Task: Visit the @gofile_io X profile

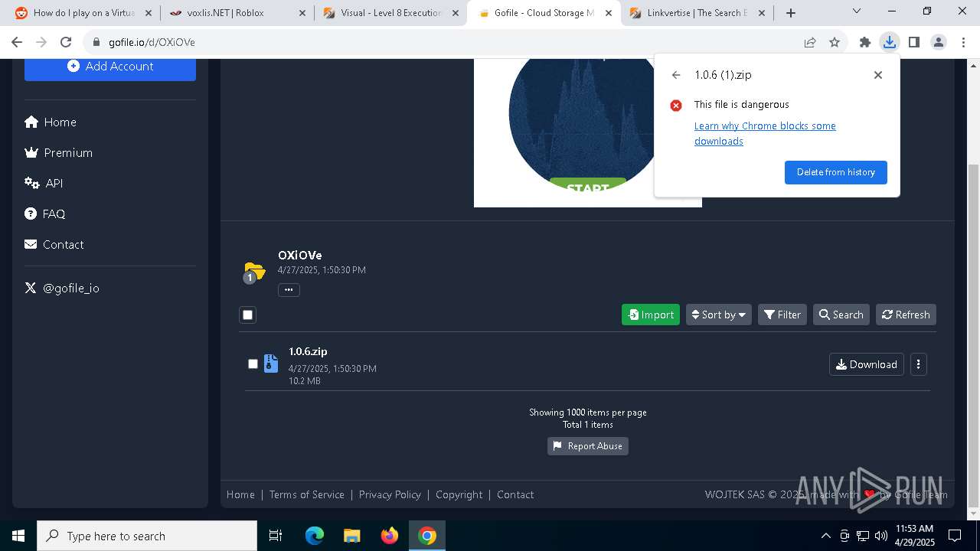Action: pyautogui.click(x=62, y=289)
